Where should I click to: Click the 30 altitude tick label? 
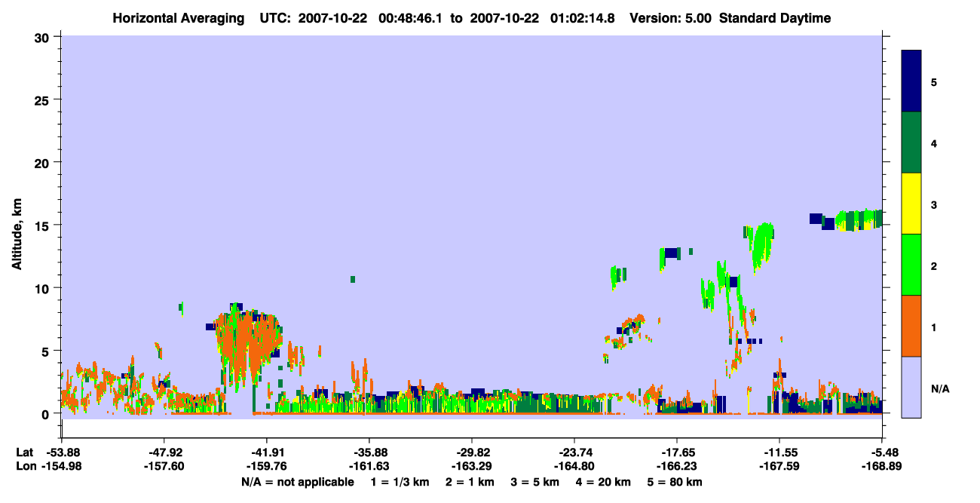click(44, 37)
